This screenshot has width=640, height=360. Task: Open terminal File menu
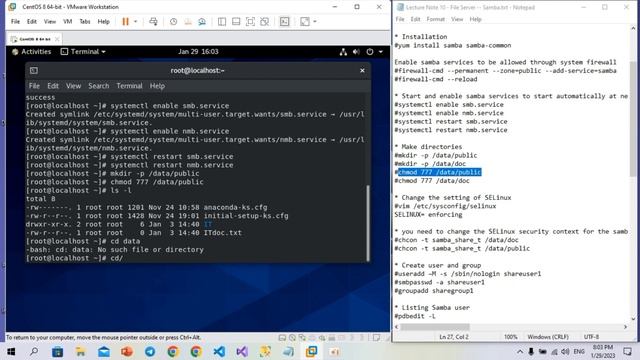34,86
